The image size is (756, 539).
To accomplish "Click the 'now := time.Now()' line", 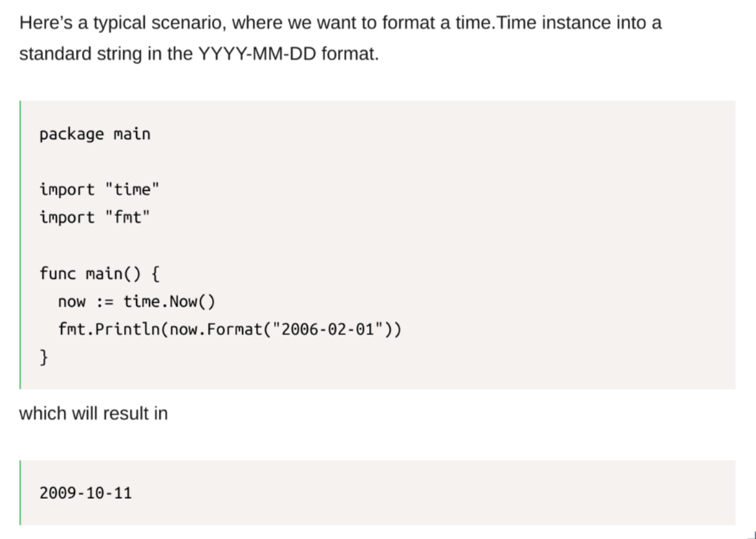I will click(x=136, y=302).
